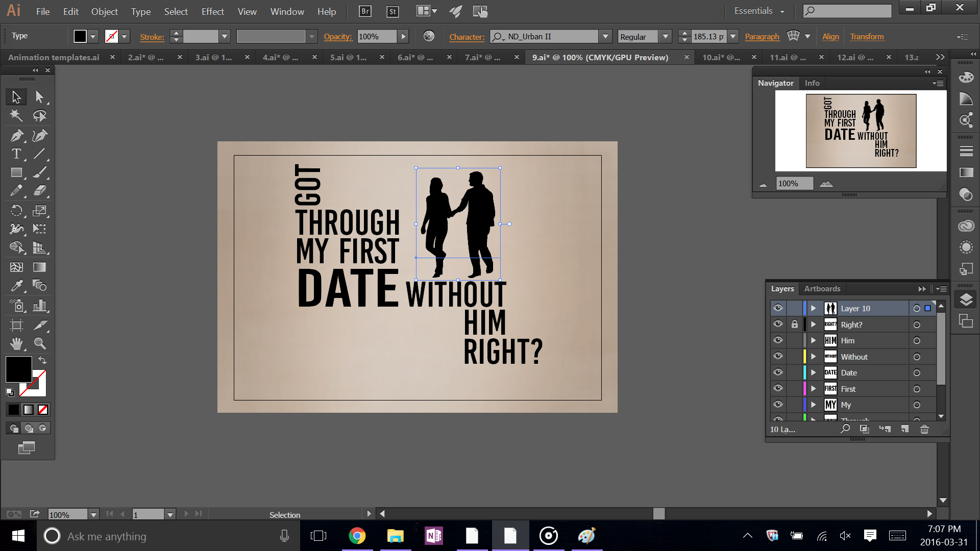Select the Rotate tool
Screen dimensions: 980x551
(16, 210)
